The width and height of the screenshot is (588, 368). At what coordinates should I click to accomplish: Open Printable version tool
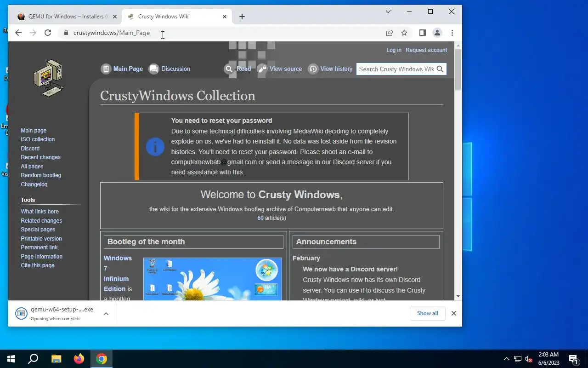(41, 239)
